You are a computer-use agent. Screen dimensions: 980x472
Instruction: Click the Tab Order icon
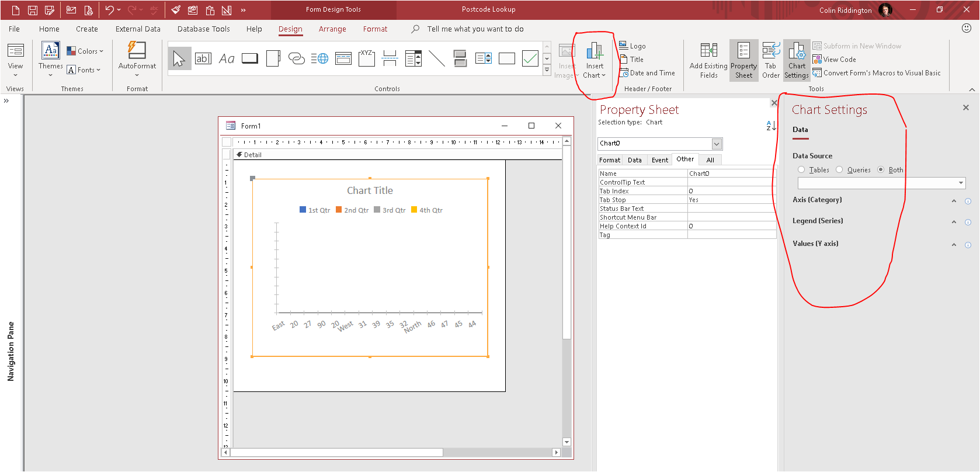coord(771,60)
